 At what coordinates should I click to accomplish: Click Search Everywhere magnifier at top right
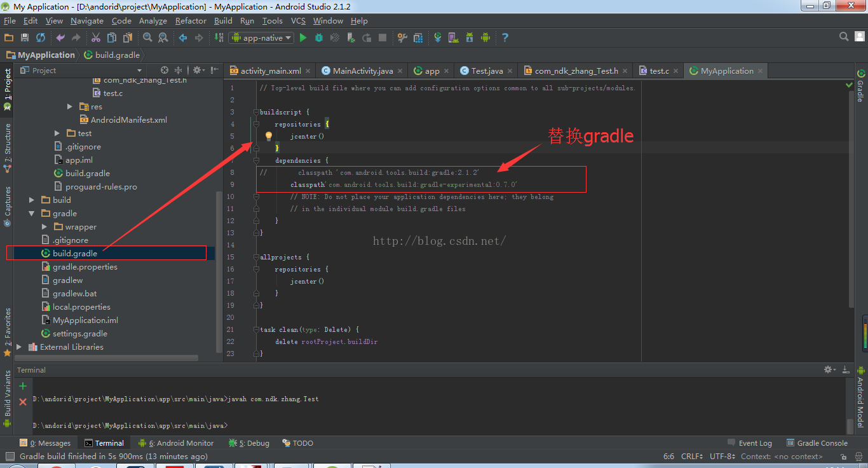click(x=844, y=37)
